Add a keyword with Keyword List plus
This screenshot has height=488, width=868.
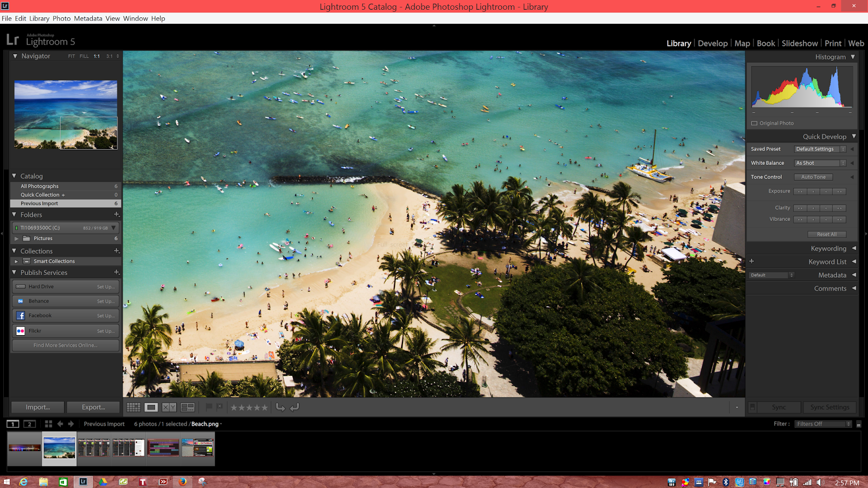(x=752, y=261)
